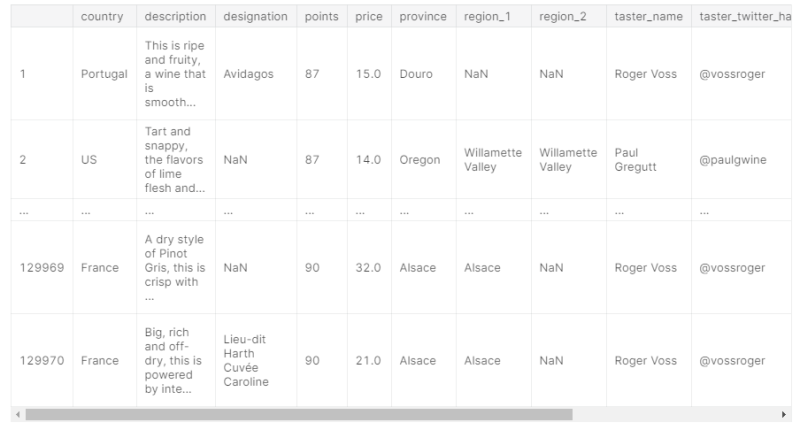Click the scrollbar right arrow
The width and height of the screenshot is (800, 430).
(784, 414)
